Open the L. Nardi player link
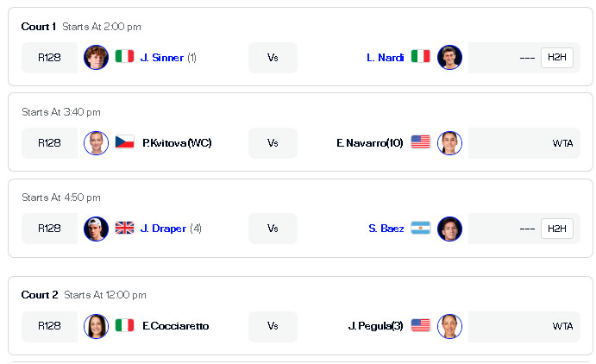This screenshot has width=596, height=364. [385, 58]
